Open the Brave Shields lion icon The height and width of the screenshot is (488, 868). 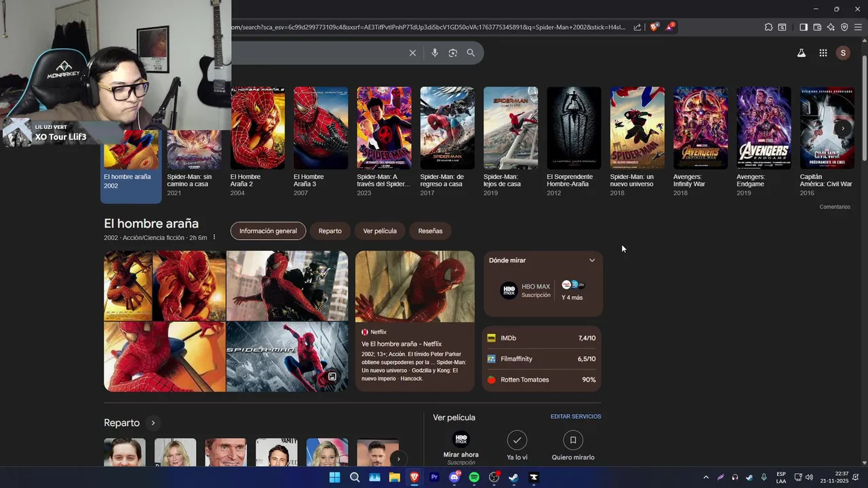tap(654, 27)
